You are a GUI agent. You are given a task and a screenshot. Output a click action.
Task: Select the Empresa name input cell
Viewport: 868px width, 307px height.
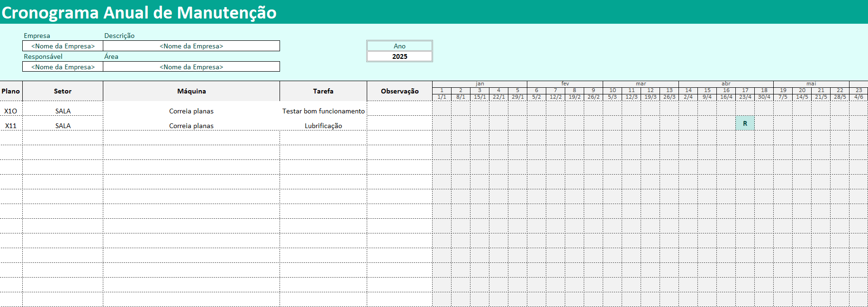(63, 46)
